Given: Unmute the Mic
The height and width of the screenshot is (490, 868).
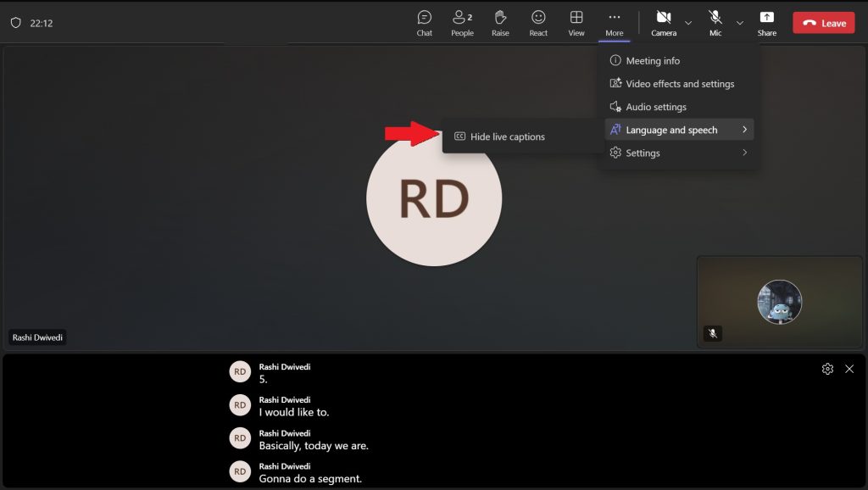Looking at the screenshot, I should tap(715, 23).
